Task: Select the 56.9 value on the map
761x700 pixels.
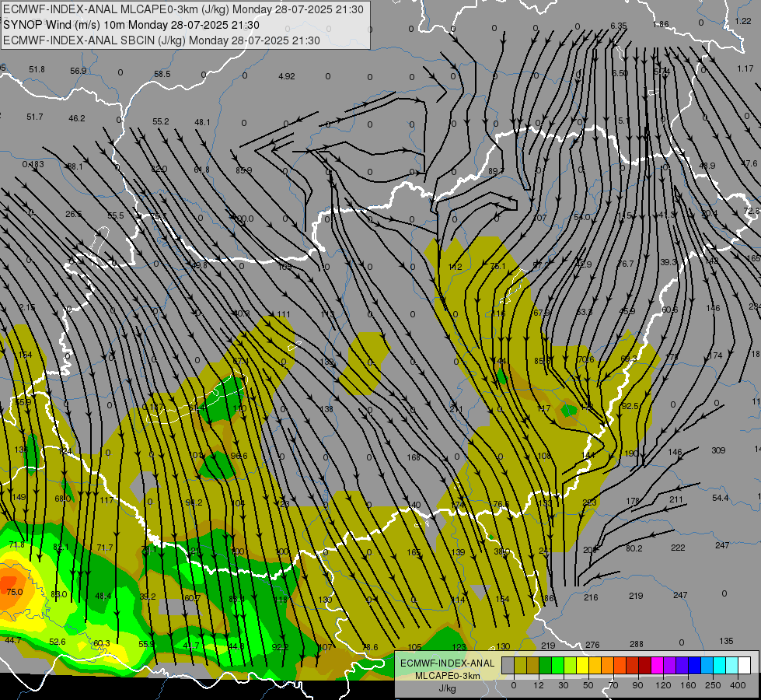Action: pos(79,71)
